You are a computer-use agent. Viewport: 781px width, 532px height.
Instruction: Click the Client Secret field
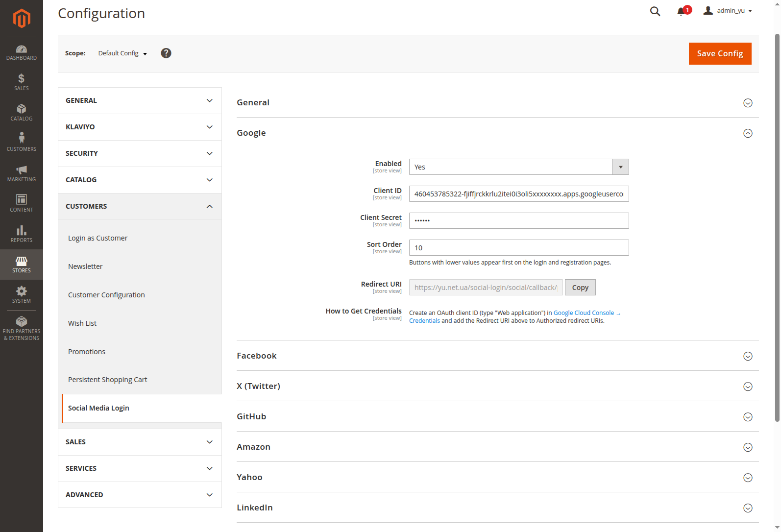519,221
